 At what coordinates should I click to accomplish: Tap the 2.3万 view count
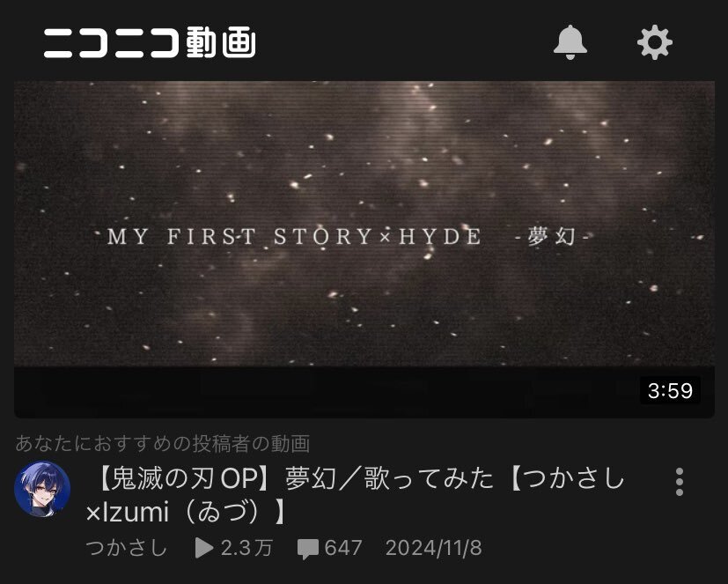point(246,548)
